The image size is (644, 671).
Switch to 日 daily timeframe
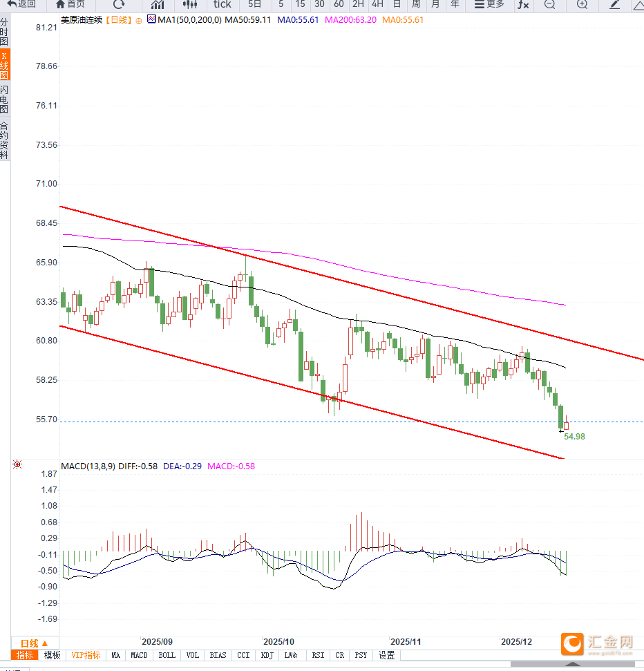397,4
